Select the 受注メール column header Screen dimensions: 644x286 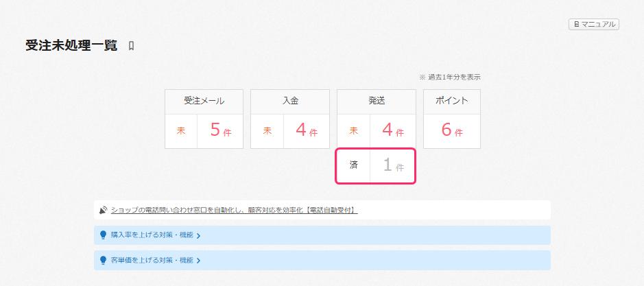click(x=204, y=101)
